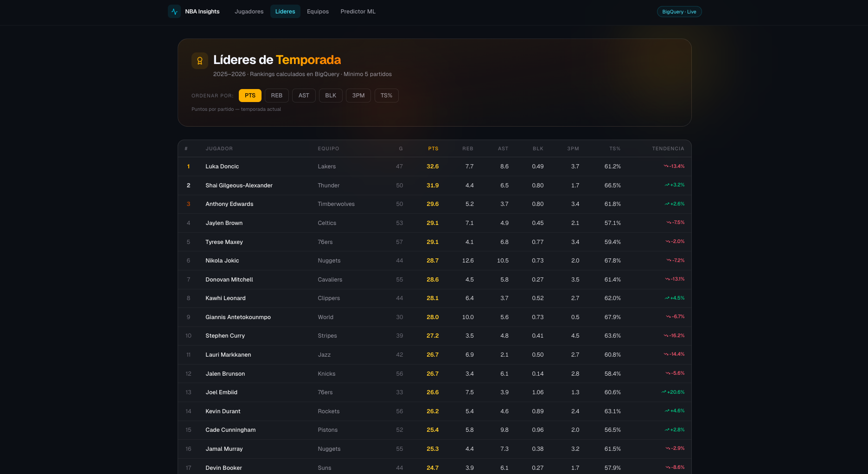This screenshot has width=868, height=474.
Task: Sort leaders by TS%
Action: (387, 96)
